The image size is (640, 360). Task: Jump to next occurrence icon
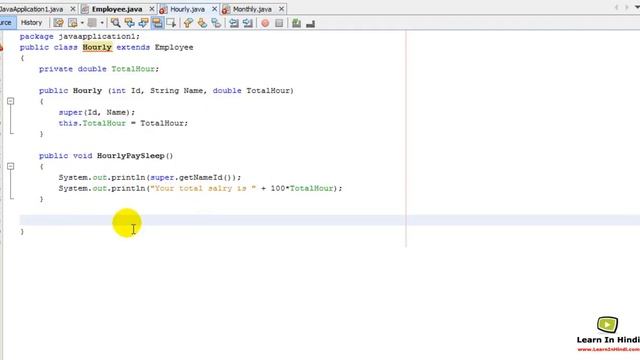tap(143, 23)
